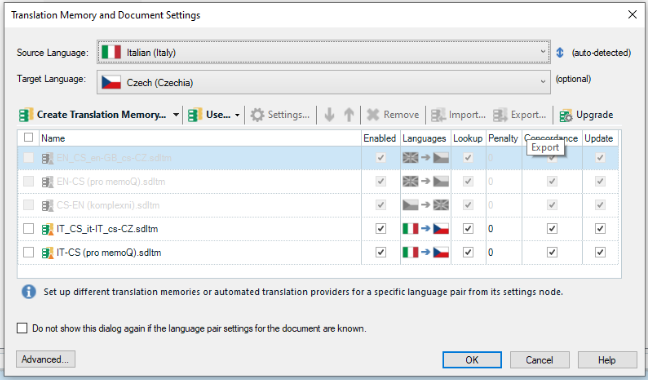Click the Lookup column header

pos(468,138)
